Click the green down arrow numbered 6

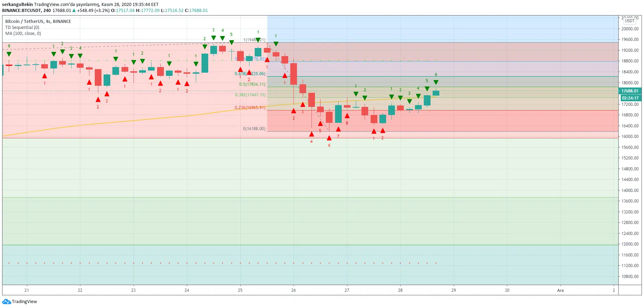[436, 82]
